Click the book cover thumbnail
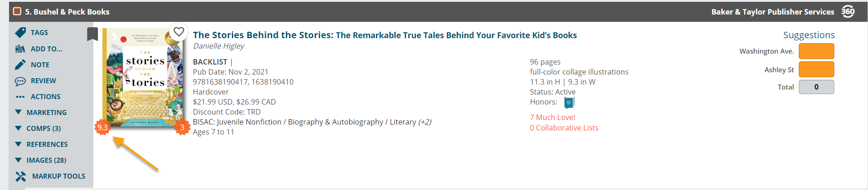Viewport: 868px width, 190px height. (143, 77)
